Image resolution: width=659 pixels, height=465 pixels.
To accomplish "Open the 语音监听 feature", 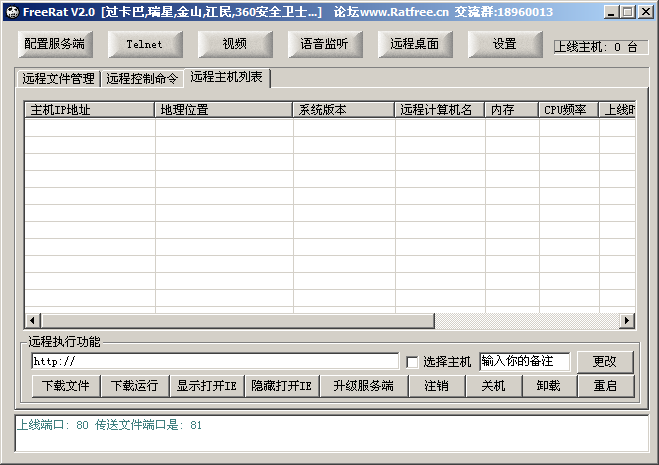I will tap(325, 44).
